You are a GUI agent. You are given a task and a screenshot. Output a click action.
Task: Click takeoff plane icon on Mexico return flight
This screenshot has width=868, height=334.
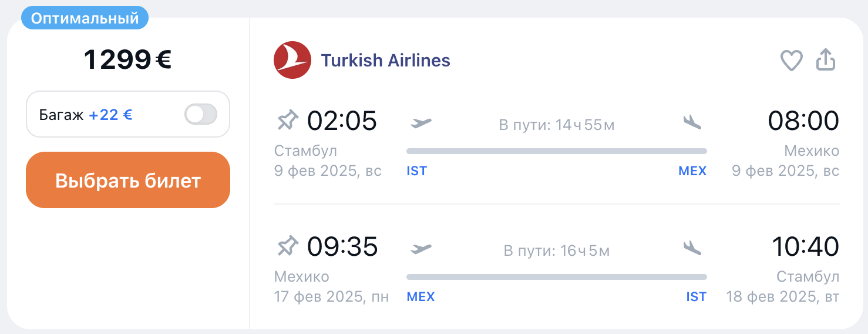pos(420,248)
